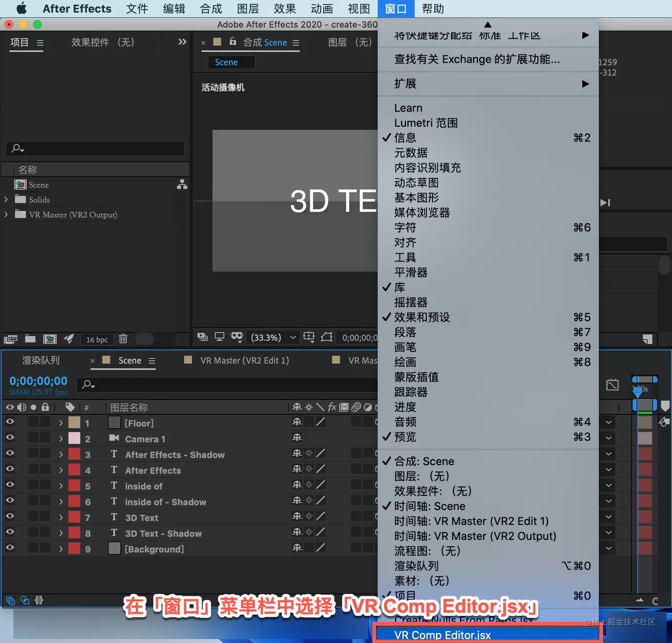672x643 pixels.
Task: Select VR Comp Editor.jsx from Window menu
Action: click(x=488, y=634)
